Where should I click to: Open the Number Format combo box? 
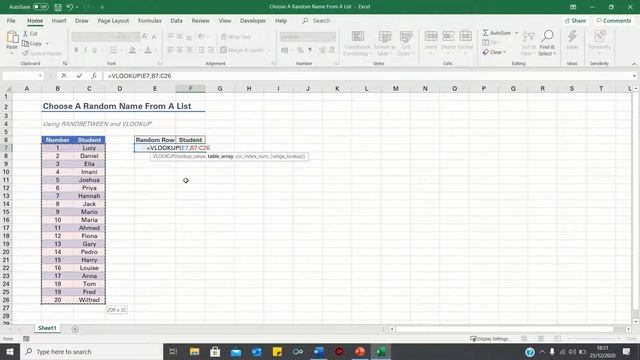[308, 37]
